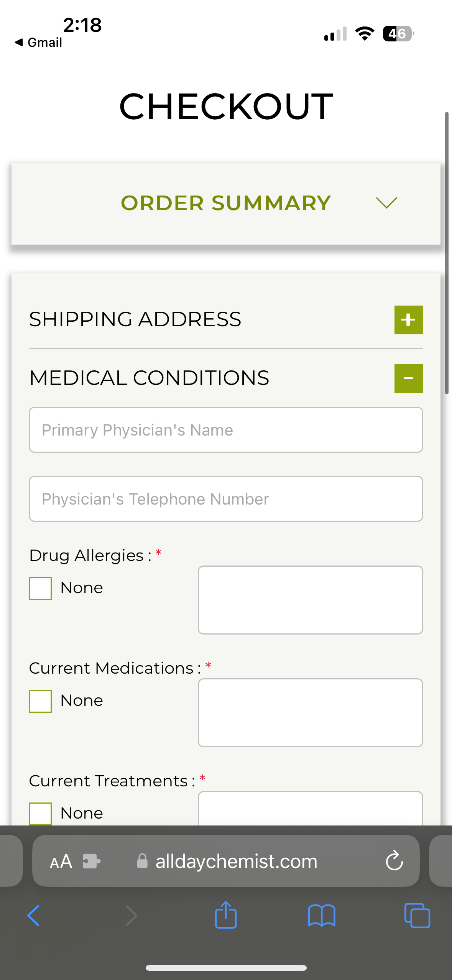Click the Drug Allergies text box
452x980 pixels.
tap(310, 600)
